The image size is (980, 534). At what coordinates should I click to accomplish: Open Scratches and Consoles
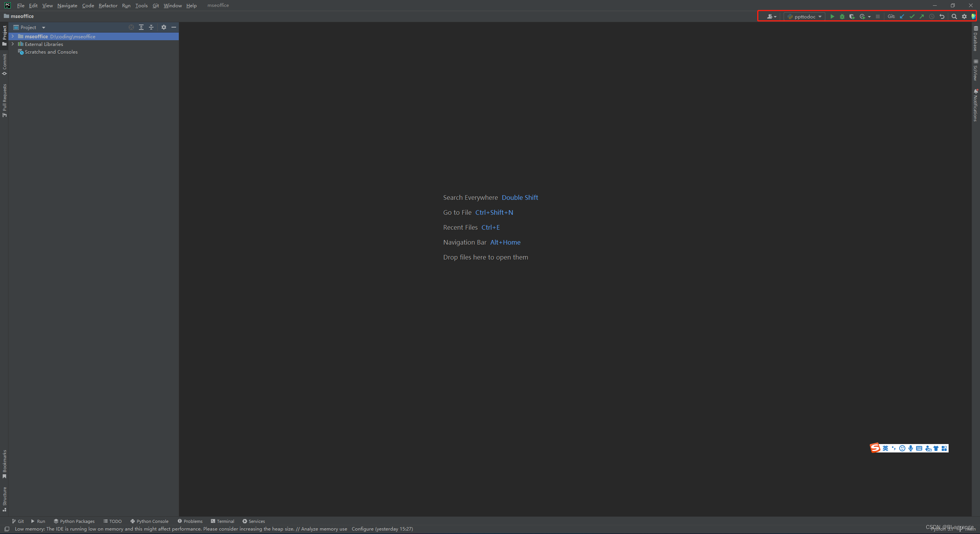point(51,52)
